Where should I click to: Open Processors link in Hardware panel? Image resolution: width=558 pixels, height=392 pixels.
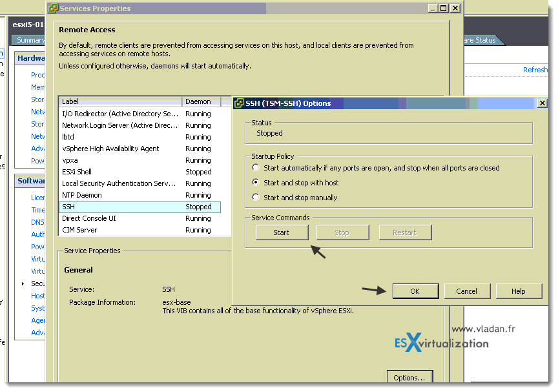point(37,75)
